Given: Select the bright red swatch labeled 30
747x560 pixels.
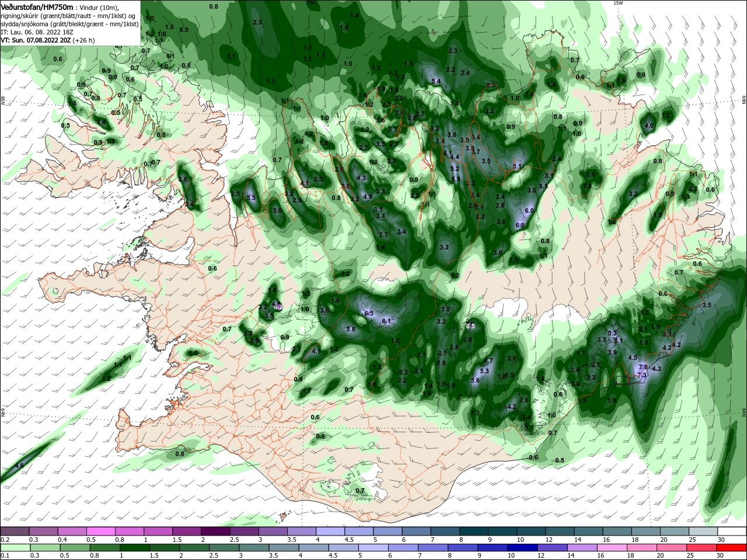Looking at the screenshot, I should point(732,548).
